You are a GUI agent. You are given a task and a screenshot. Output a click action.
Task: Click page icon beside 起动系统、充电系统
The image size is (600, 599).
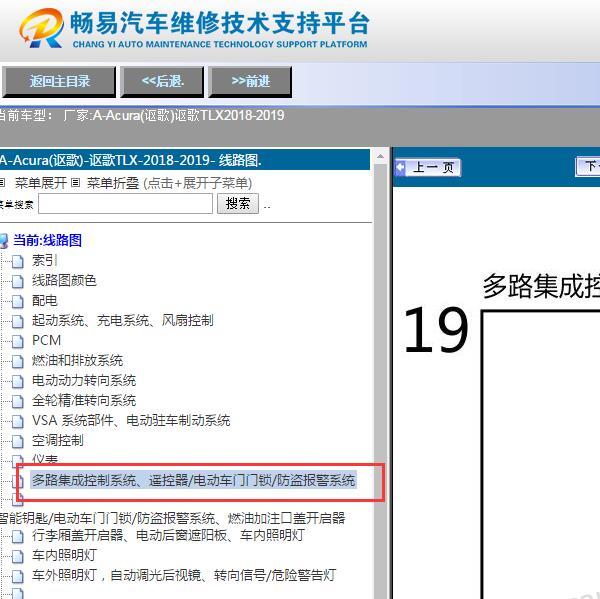coord(17,321)
